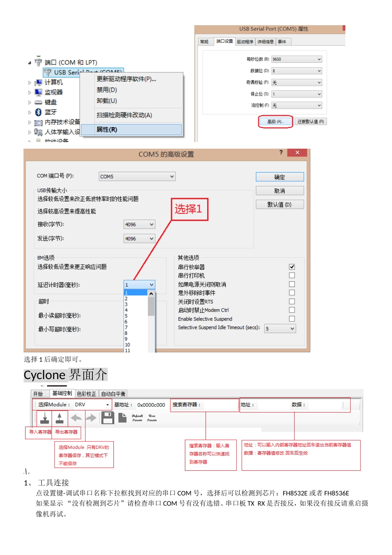Click the 计算机 computer icon
The image size is (392, 555).
click(x=38, y=83)
